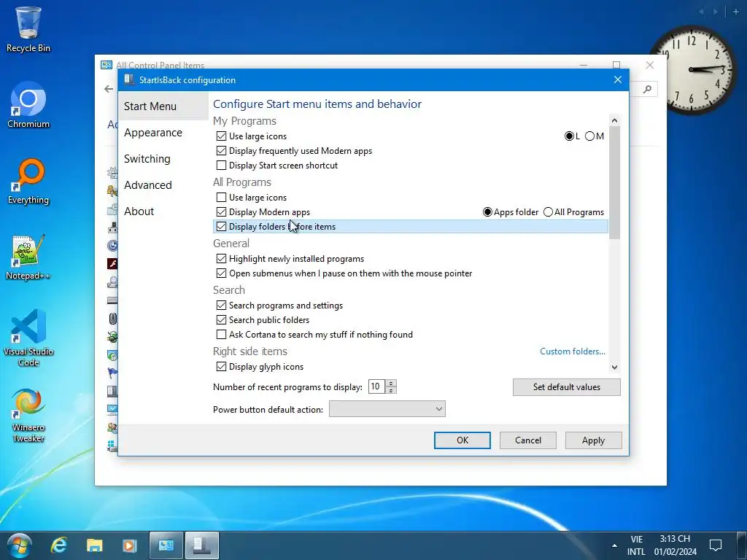The width and height of the screenshot is (747, 560).
Task: Open Winaero Tweaker desktop shortcut
Action: [x=28, y=415]
